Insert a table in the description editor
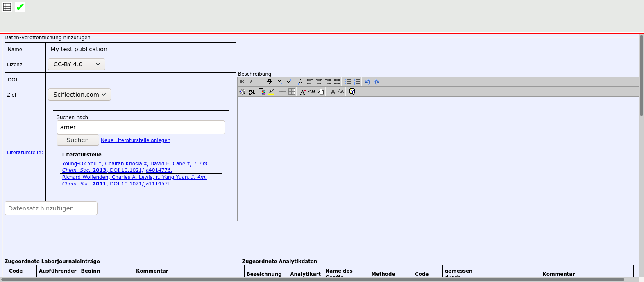The image size is (644, 282). click(291, 92)
